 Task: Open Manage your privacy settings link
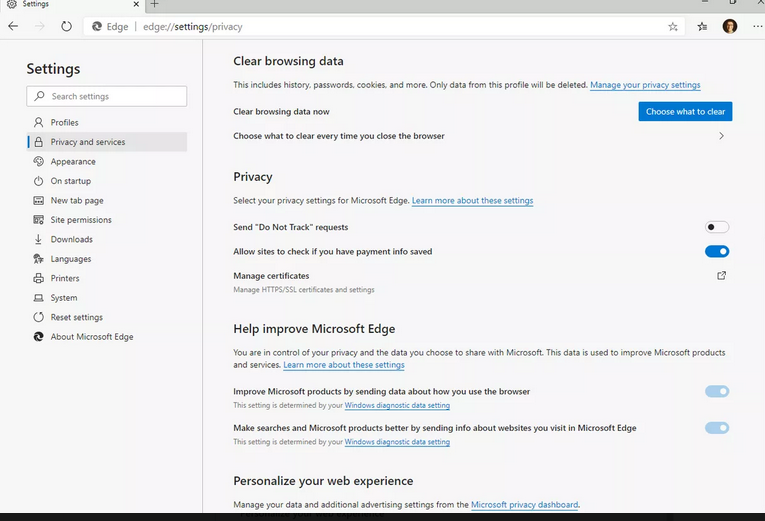645,85
